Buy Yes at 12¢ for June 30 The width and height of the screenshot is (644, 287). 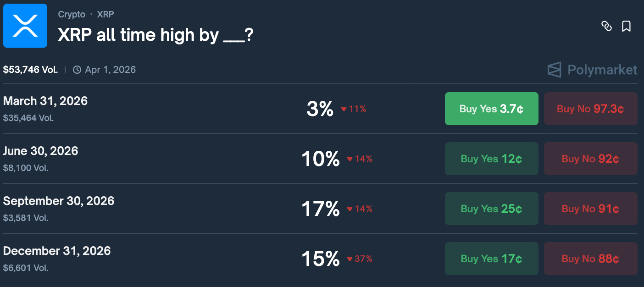[x=491, y=159]
